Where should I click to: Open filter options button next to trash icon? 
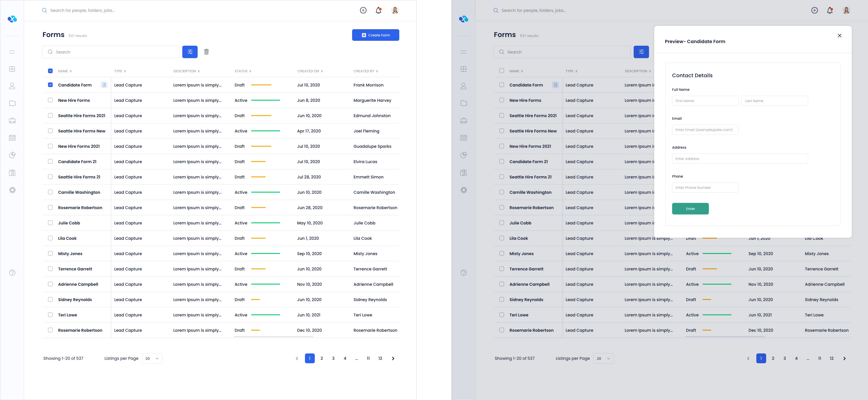[x=190, y=52]
